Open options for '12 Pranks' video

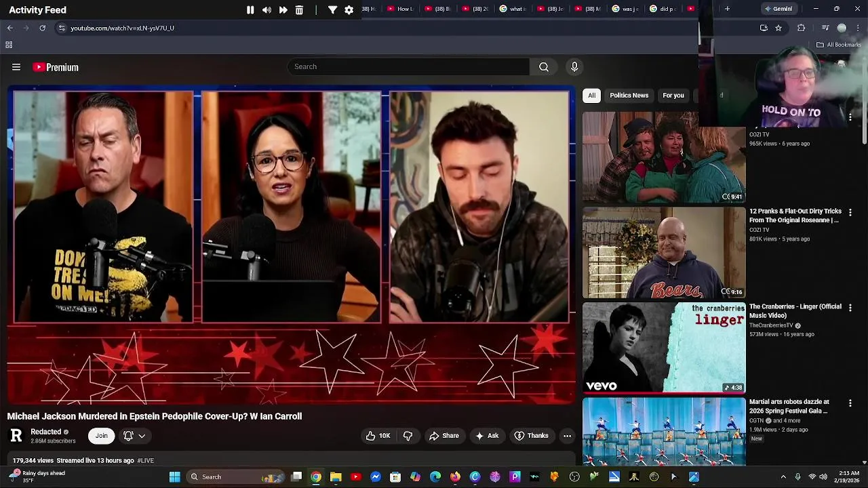pyautogui.click(x=850, y=212)
